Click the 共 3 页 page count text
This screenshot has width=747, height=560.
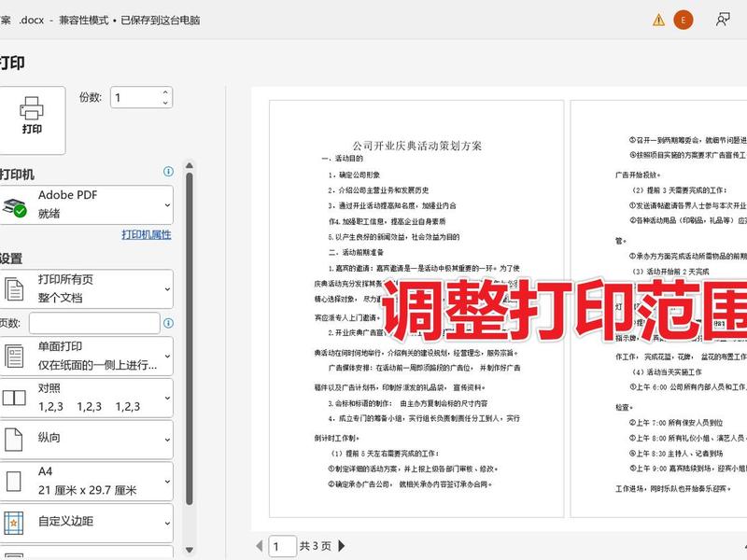click(x=315, y=546)
